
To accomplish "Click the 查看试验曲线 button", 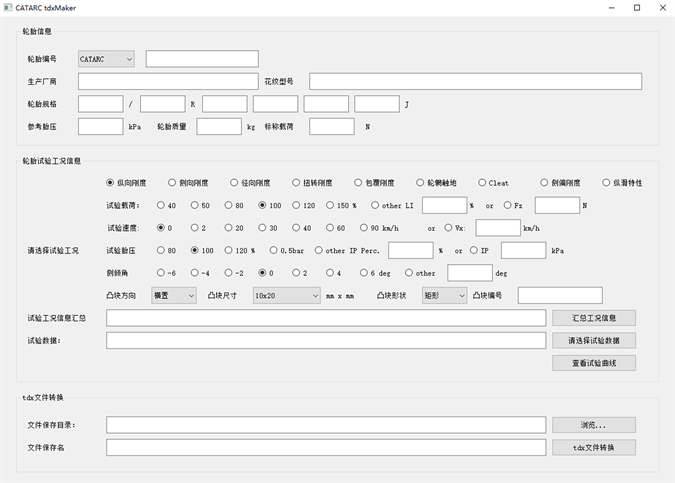I will coord(593,363).
